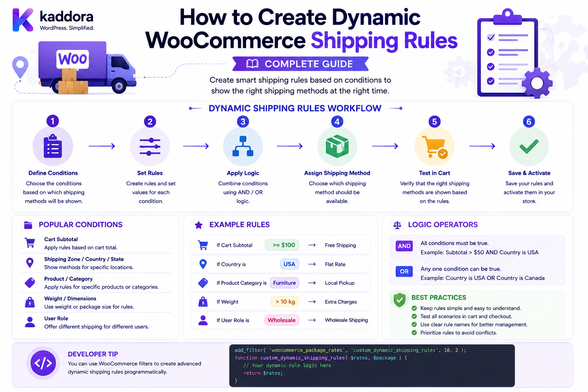588x392 pixels.
Task: Click check next to 'Test all scenarios'
Action: coord(414,316)
